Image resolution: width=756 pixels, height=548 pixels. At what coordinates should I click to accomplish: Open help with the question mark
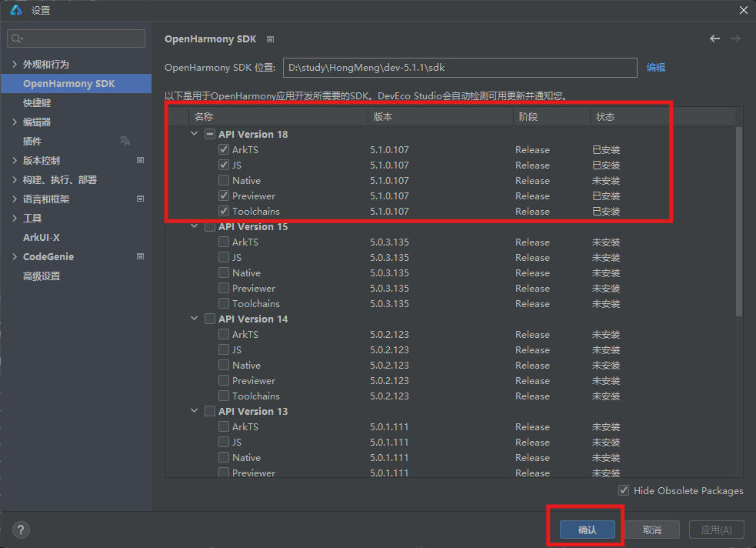(21, 530)
